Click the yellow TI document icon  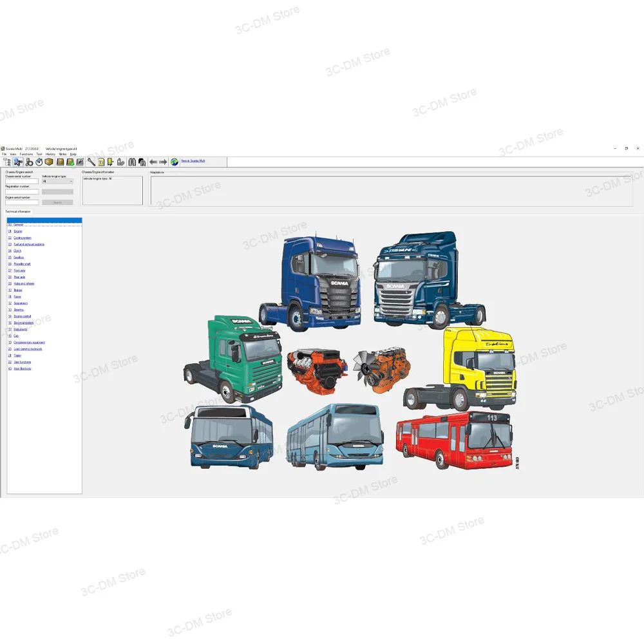[x=101, y=162]
